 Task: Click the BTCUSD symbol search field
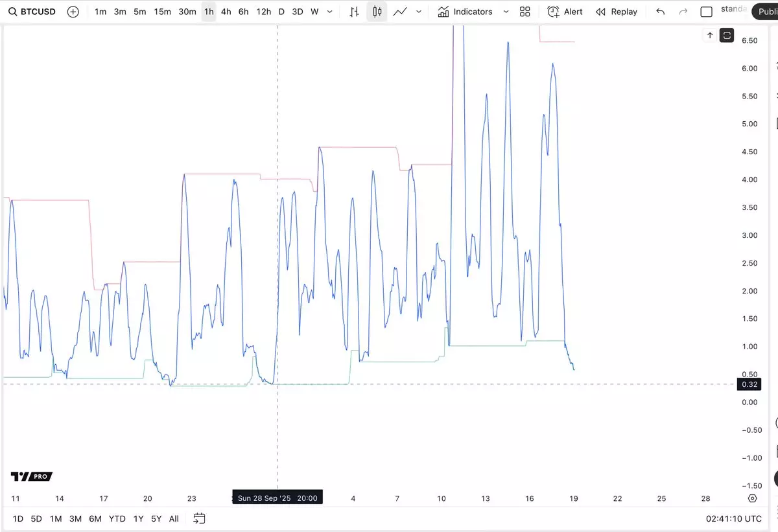point(31,12)
